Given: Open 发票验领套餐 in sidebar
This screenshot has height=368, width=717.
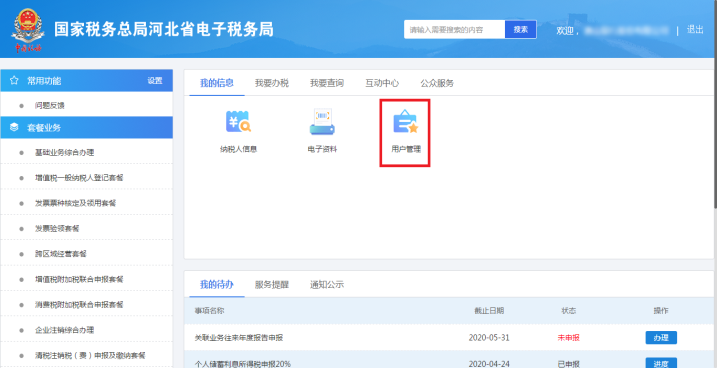Looking at the screenshot, I should [57, 228].
